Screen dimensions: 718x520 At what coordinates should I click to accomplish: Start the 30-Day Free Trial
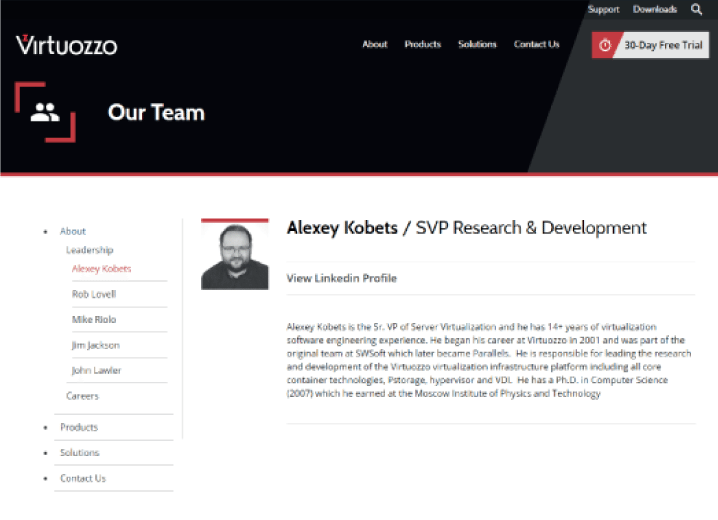tap(650, 45)
